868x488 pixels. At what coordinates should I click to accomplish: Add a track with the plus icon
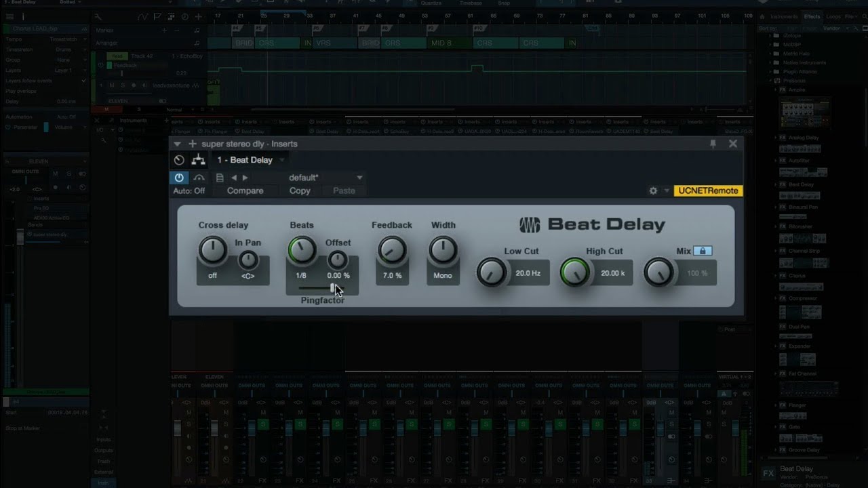click(198, 16)
